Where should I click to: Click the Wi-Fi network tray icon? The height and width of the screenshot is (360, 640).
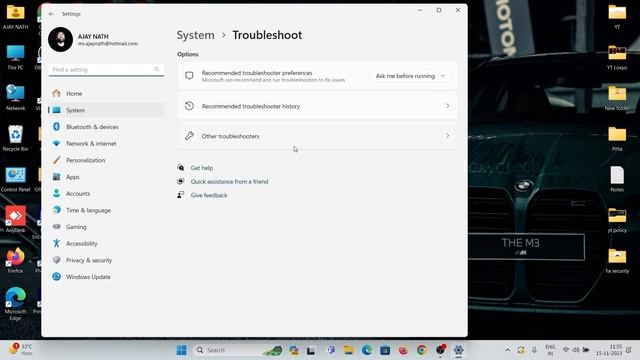pos(566,350)
